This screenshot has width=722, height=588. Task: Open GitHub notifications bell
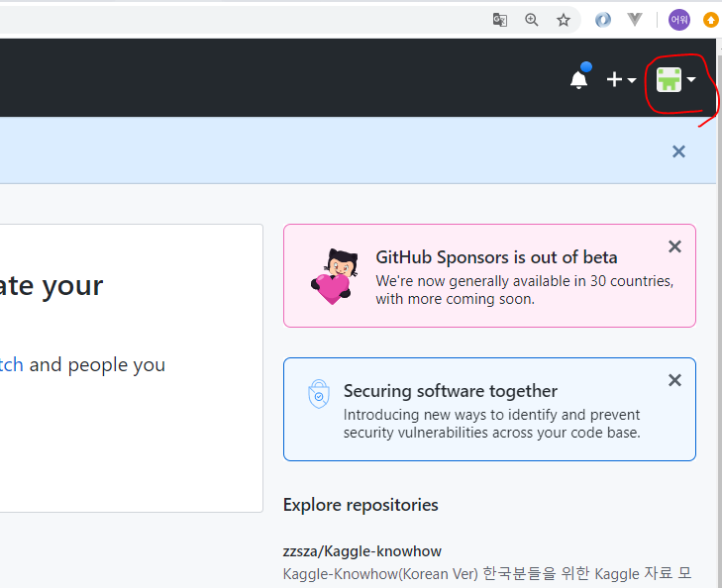tap(579, 78)
